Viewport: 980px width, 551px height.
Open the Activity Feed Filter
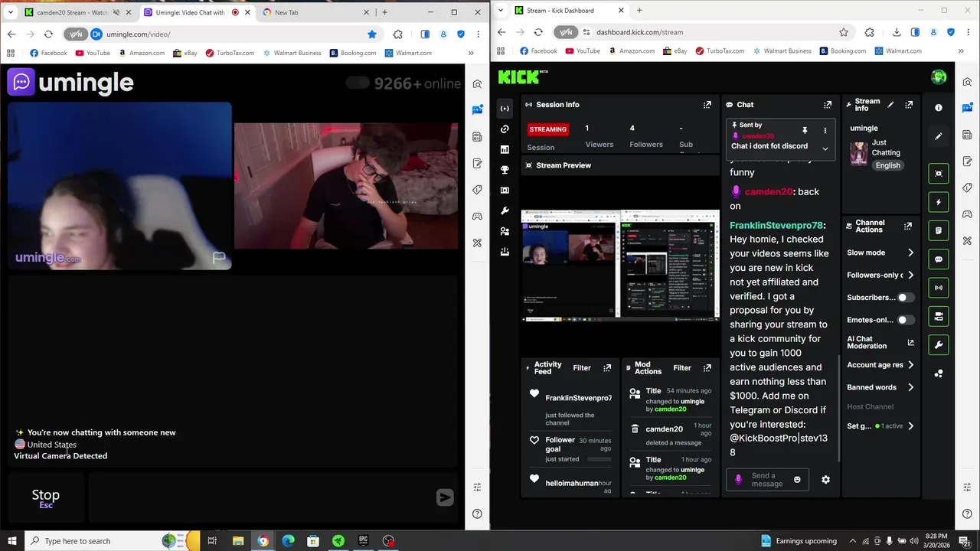(582, 368)
